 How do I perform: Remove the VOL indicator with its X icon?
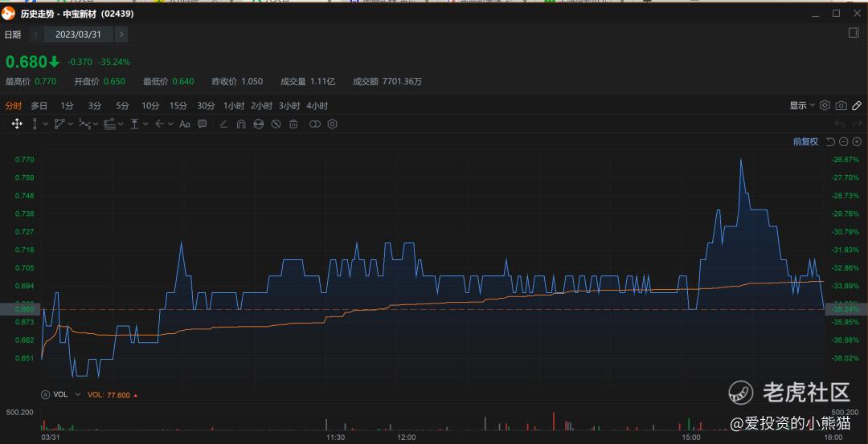tap(45, 395)
